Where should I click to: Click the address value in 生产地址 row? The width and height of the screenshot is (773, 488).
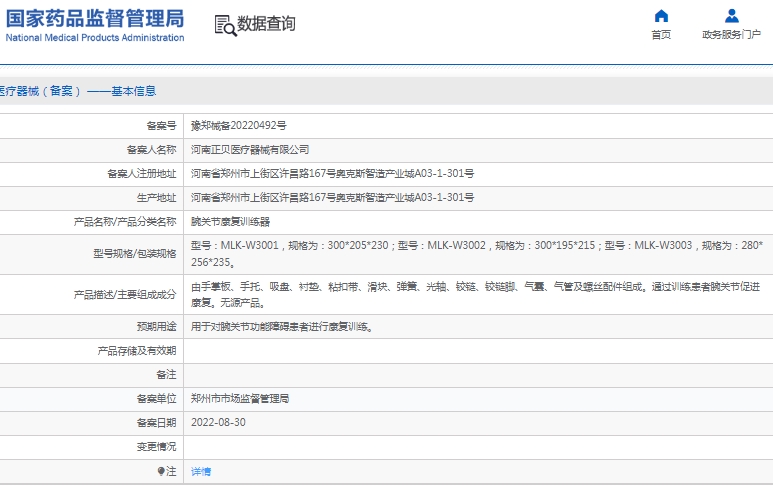point(333,198)
